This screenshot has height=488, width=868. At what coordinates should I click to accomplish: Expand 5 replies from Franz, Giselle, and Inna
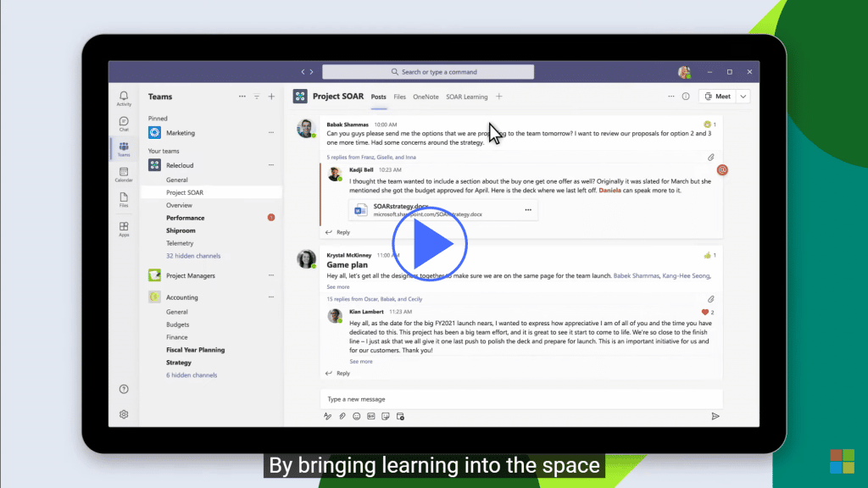[371, 157]
